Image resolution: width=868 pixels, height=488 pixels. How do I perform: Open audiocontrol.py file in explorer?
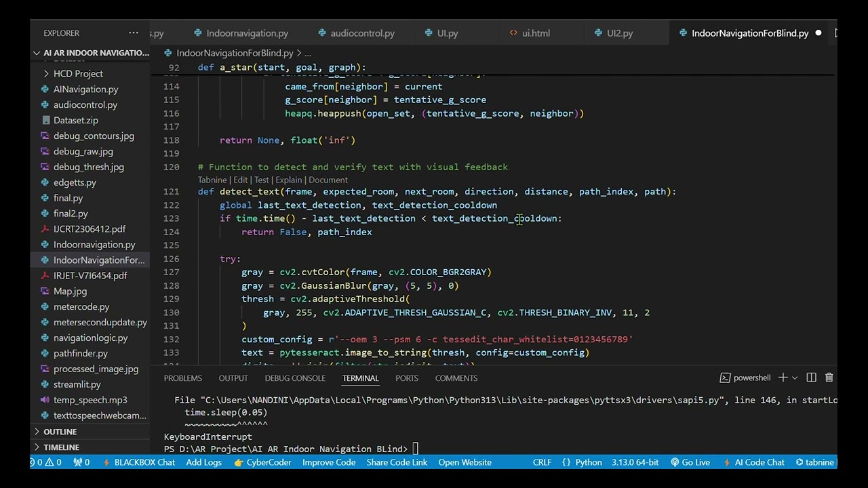point(85,104)
